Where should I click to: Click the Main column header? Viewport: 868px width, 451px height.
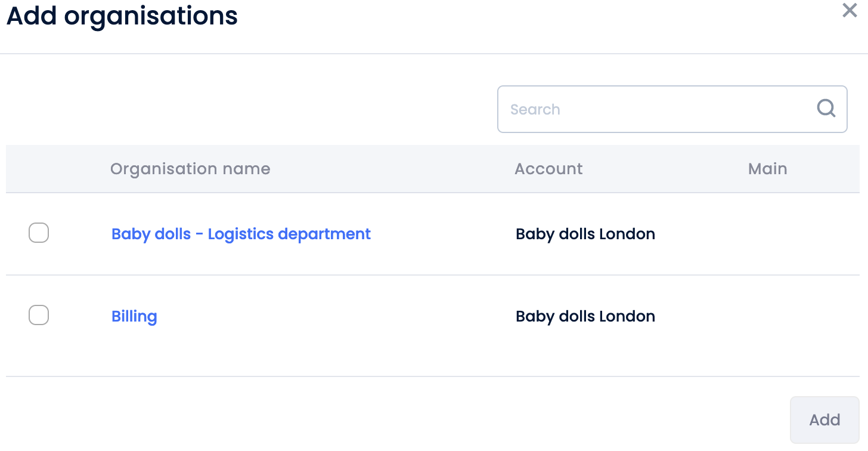[767, 169]
